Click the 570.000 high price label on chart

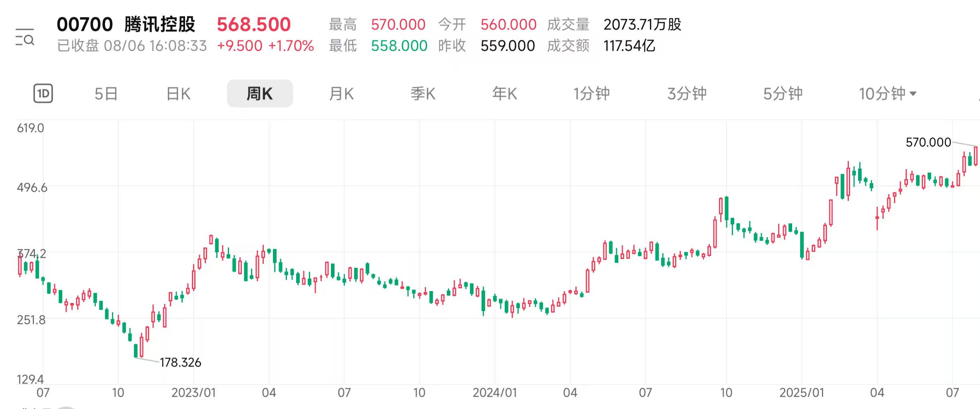[x=928, y=142]
